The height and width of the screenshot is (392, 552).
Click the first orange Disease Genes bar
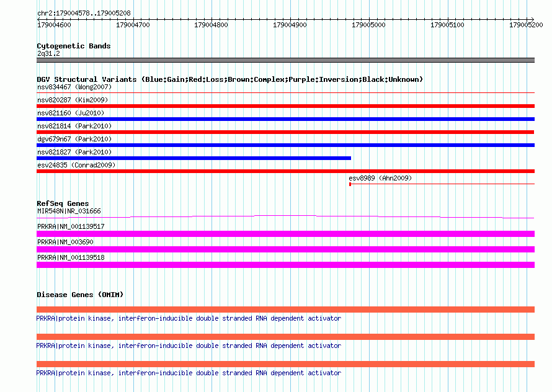[285, 310]
